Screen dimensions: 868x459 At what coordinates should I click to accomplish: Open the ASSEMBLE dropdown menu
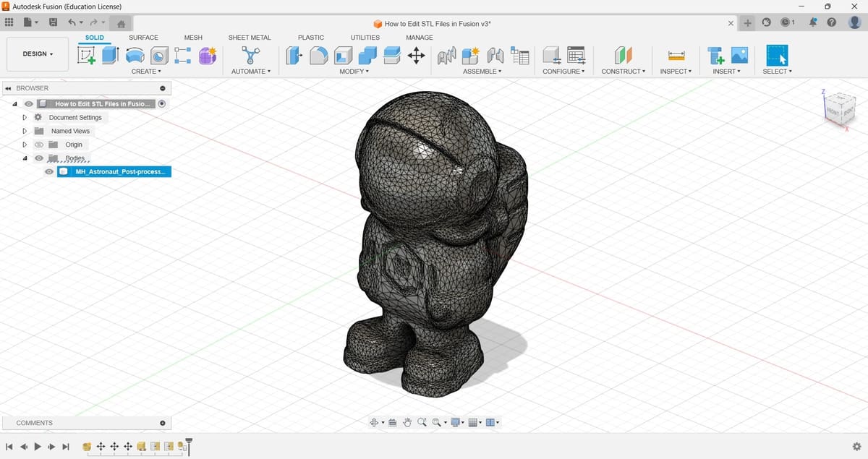point(482,72)
